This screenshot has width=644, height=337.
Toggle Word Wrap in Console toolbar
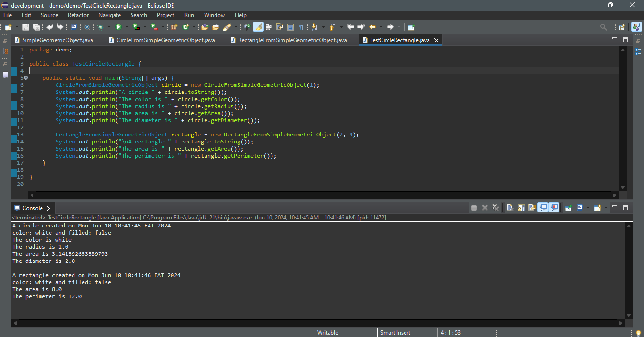coord(532,208)
